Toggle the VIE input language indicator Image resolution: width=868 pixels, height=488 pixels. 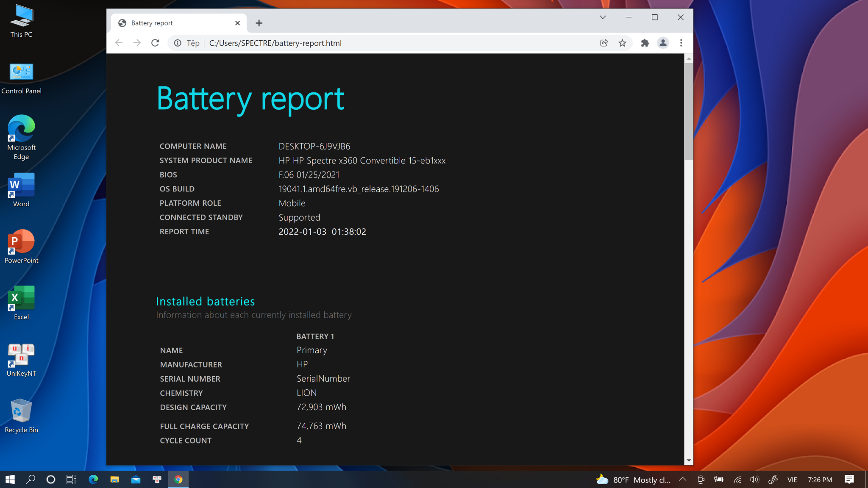point(792,480)
